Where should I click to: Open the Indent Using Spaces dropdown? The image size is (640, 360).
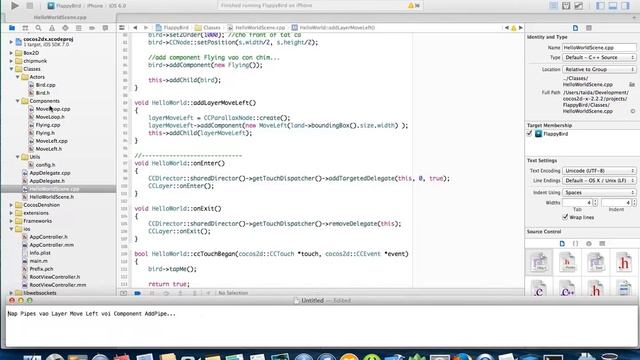click(x=599, y=192)
